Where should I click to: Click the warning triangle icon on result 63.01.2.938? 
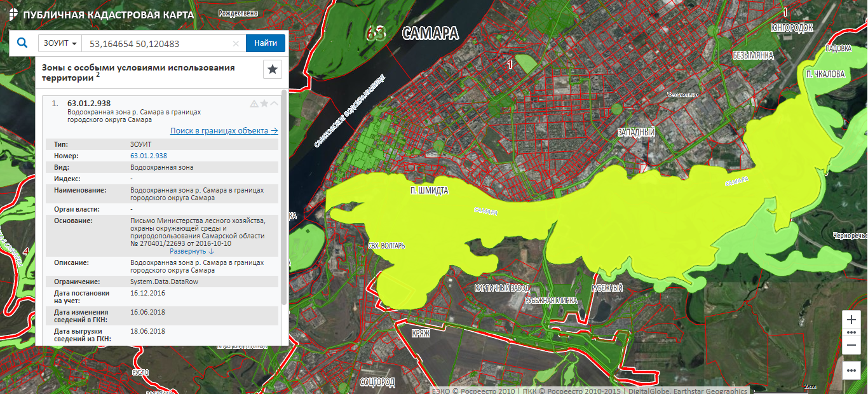[254, 104]
